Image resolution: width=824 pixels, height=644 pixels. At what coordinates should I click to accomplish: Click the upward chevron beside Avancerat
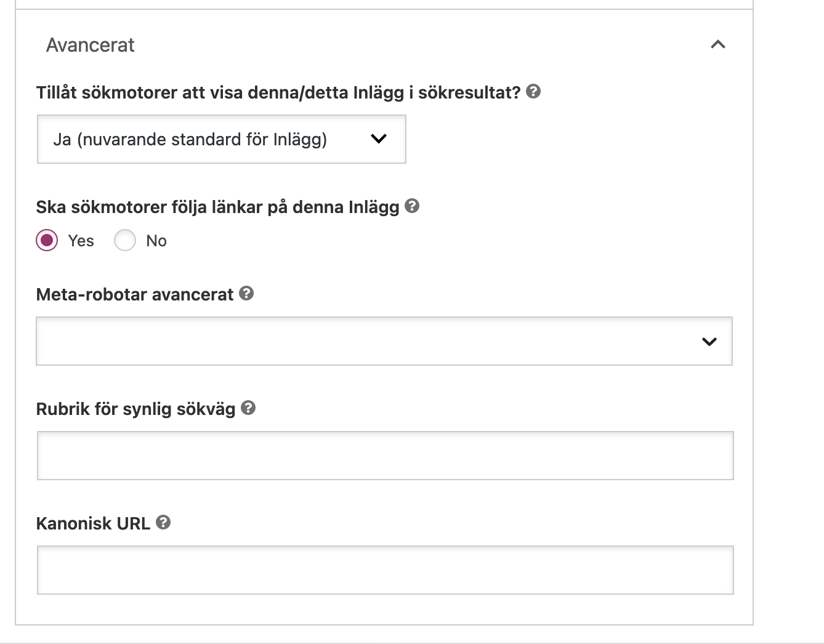[717, 44]
